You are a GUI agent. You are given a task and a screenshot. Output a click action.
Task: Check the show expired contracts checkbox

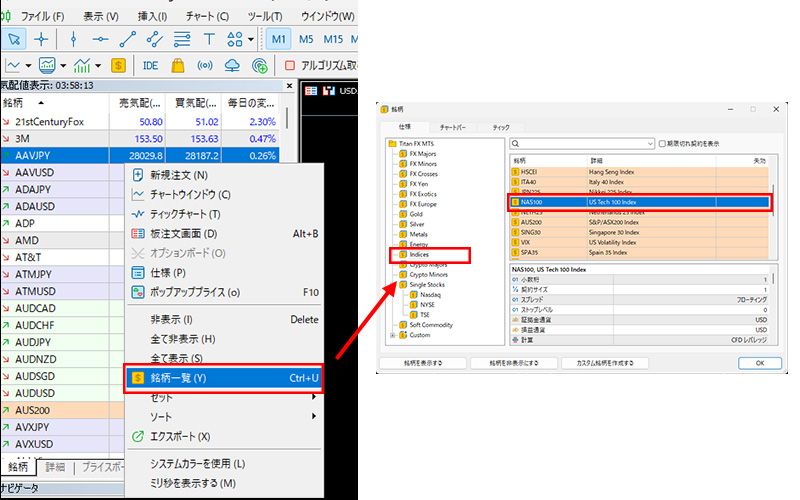tap(662, 144)
